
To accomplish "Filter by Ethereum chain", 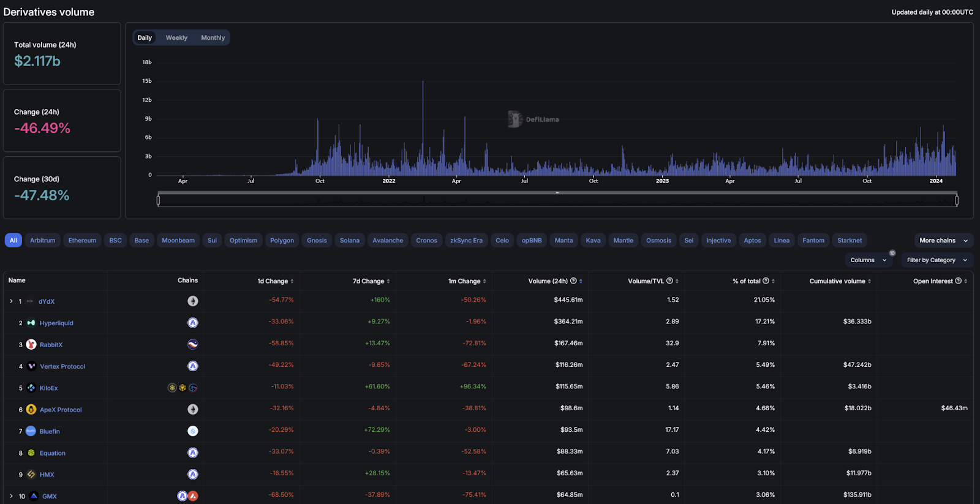I will 82,241.
